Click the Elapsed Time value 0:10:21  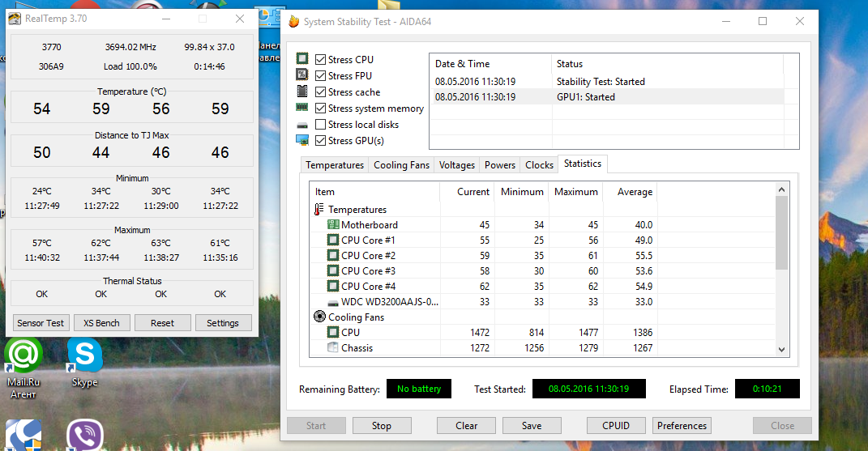click(x=767, y=389)
